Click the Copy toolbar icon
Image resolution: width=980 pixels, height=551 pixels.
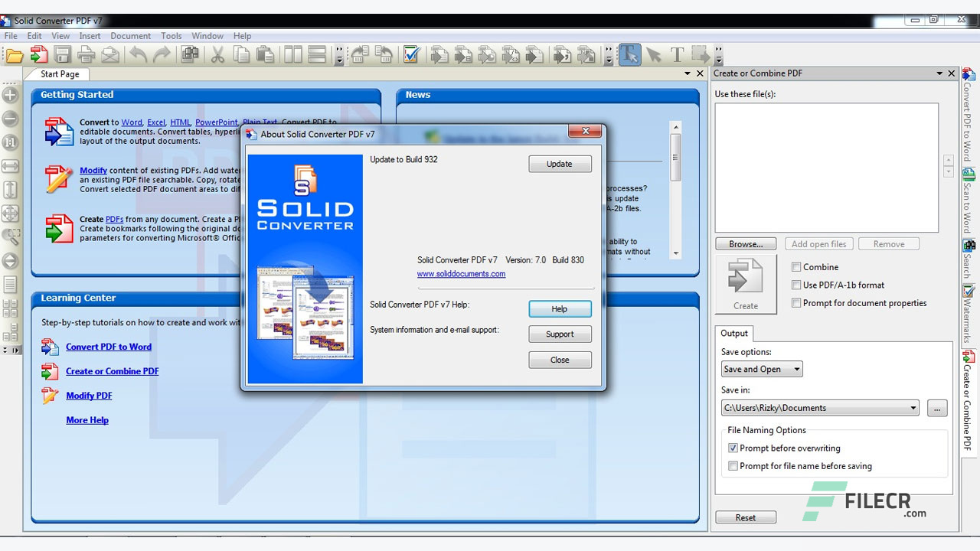(x=241, y=55)
